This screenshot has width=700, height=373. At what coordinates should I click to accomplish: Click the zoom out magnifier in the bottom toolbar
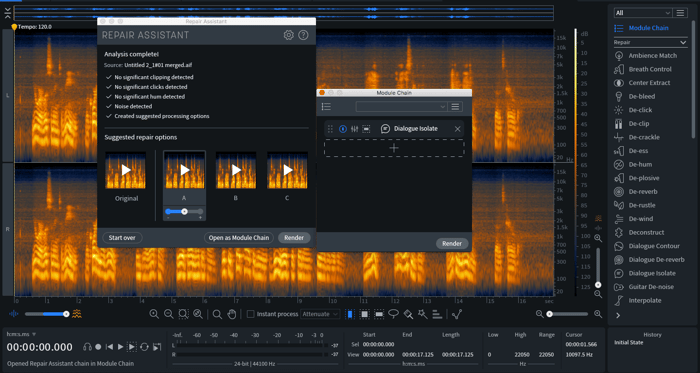169,314
